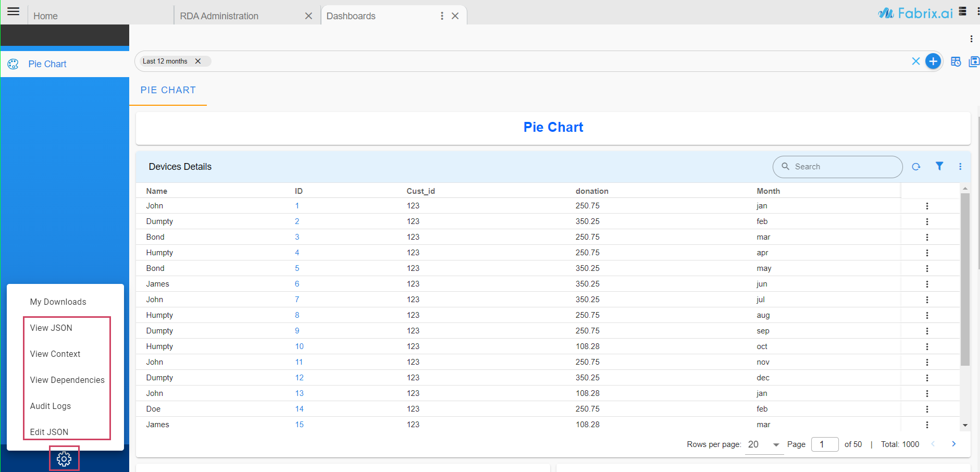Open row actions menu for John jan row
Screen dimensions: 980x472
point(927,206)
